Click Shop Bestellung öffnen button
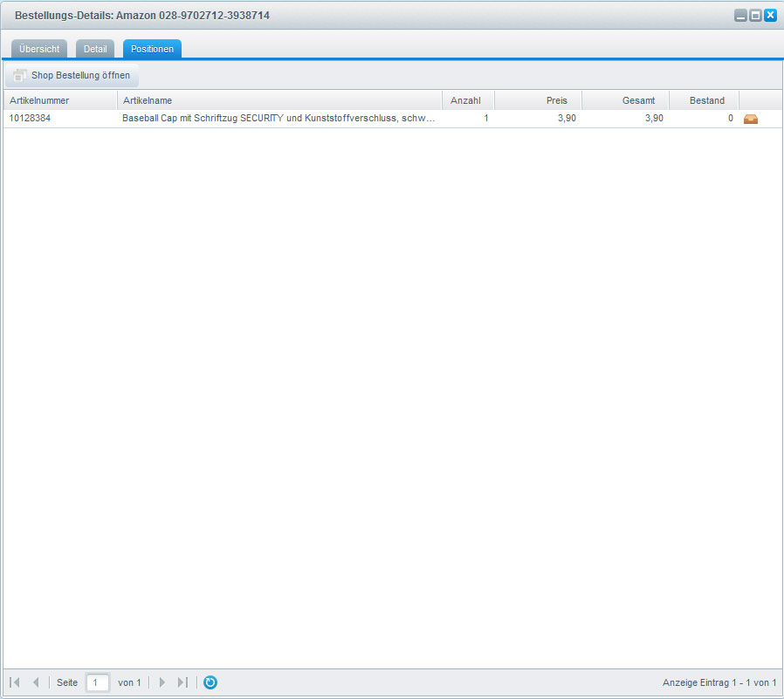 [72, 75]
